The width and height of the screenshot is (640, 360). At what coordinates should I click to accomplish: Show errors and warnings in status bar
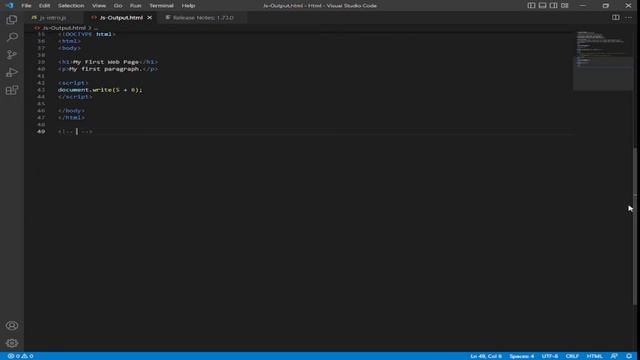click(20, 356)
